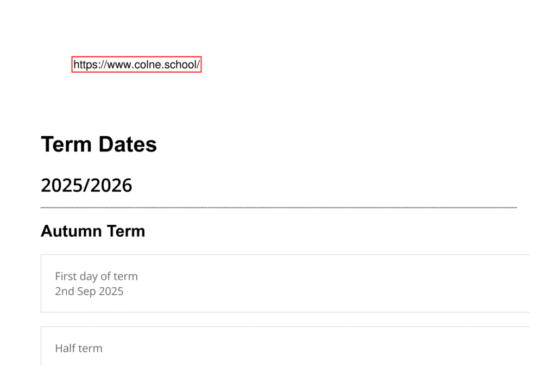Click the "Autumn Term" section heading
Screen dimensions: 556x392
[93, 231]
